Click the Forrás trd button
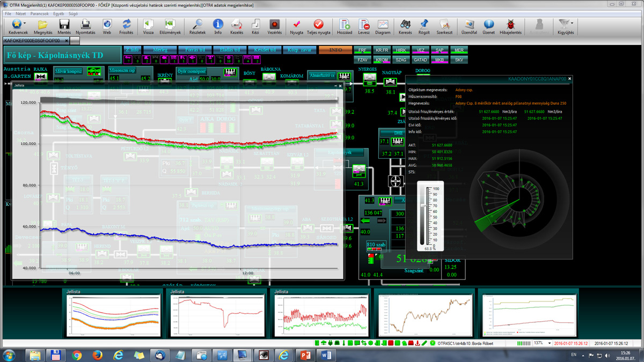644x362 pixels. point(194,50)
